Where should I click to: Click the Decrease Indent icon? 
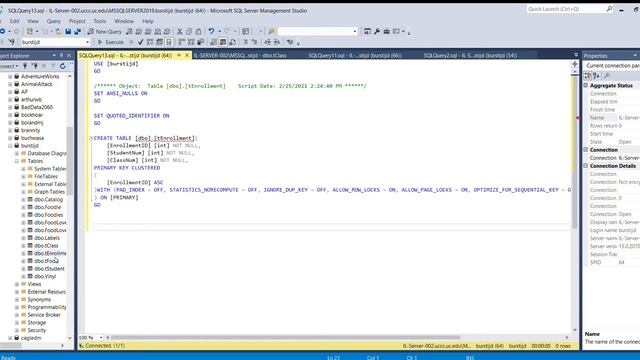(267, 42)
